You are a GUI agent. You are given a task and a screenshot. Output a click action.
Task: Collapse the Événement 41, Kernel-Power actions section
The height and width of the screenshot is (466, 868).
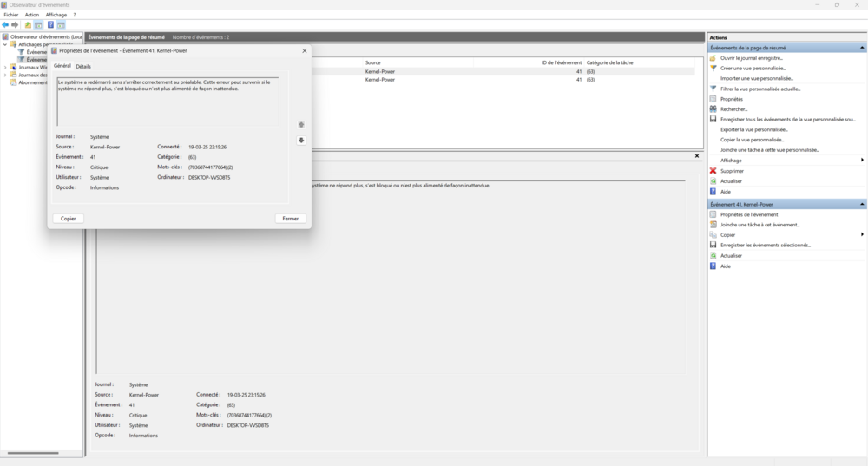pyautogui.click(x=862, y=204)
